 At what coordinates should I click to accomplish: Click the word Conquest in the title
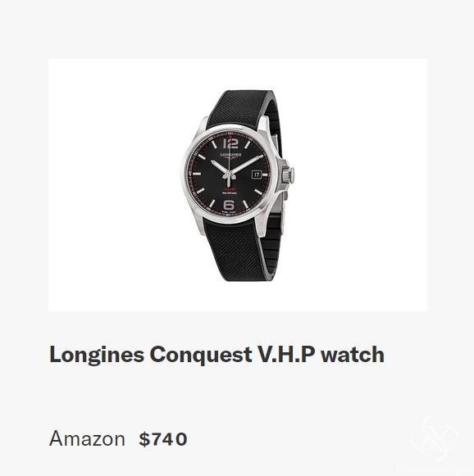[x=201, y=355]
